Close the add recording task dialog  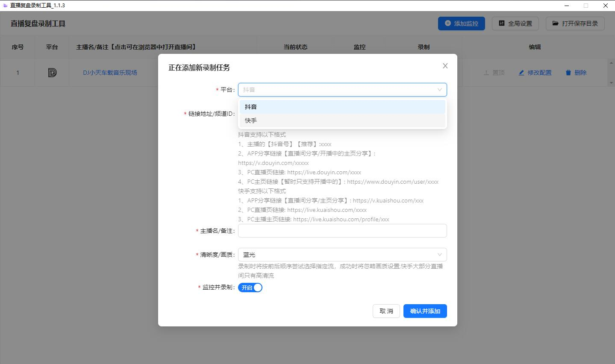(x=445, y=66)
